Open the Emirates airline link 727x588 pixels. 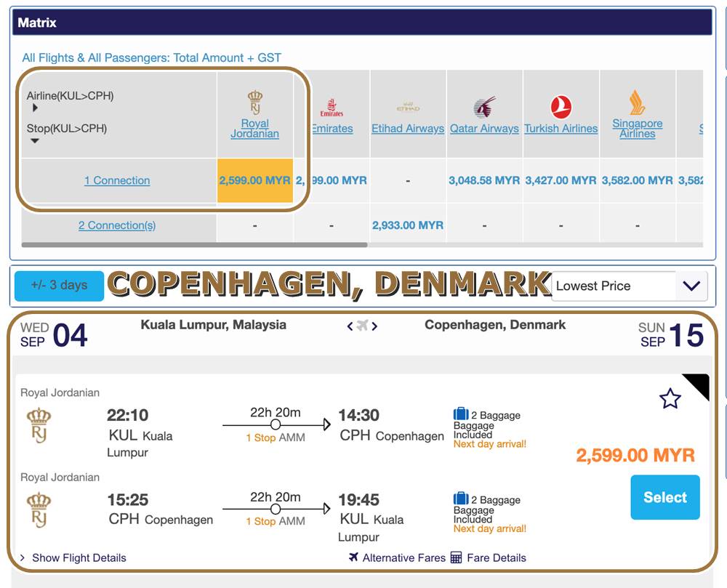point(332,129)
